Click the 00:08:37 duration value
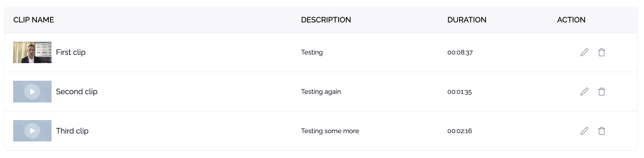Screen dimensions: 644x158 [x=460, y=53]
